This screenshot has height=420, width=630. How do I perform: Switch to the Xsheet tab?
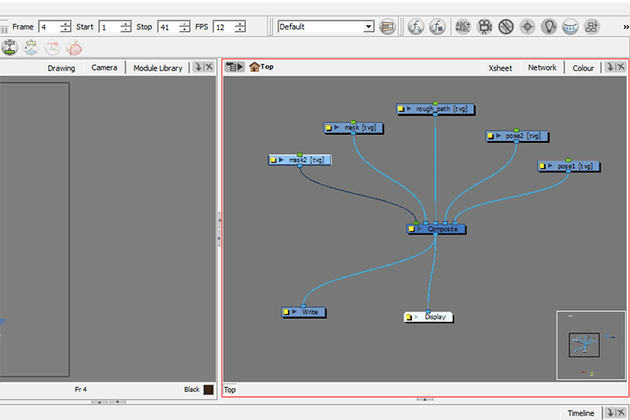tap(500, 68)
